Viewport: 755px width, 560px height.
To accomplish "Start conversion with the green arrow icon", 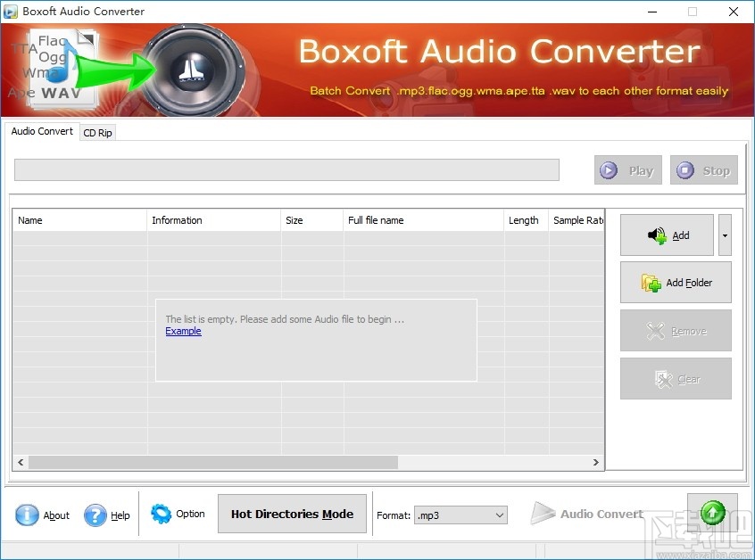I will pos(712,512).
